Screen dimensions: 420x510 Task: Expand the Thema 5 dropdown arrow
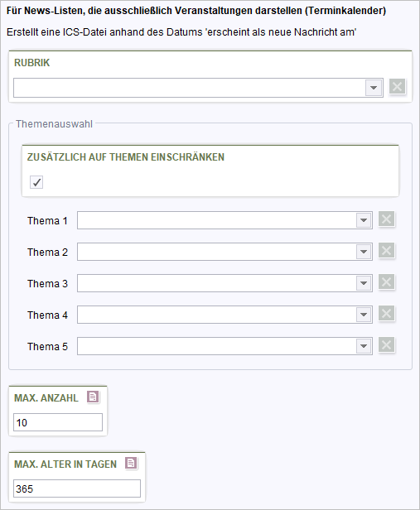pyautogui.click(x=364, y=346)
